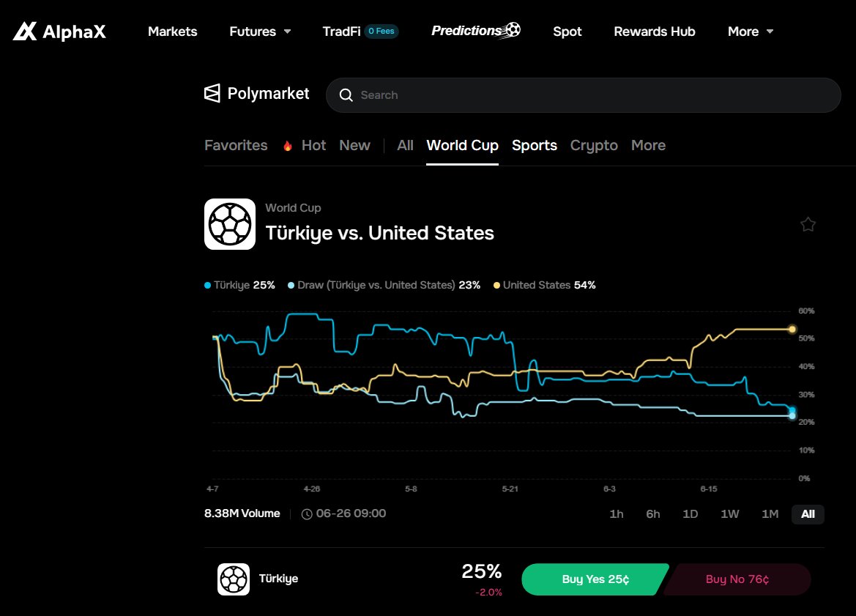Click the -2.0% change value
The height and width of the screenshot is (616, 856).
(x=488, y=593)
